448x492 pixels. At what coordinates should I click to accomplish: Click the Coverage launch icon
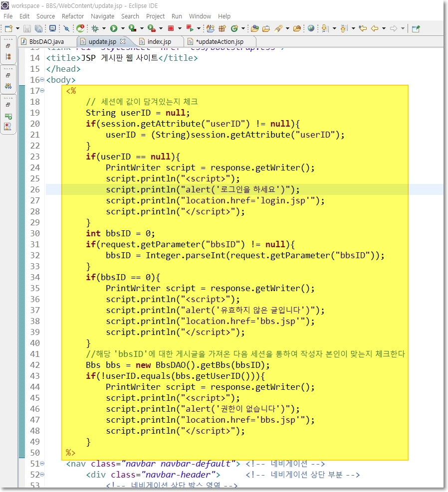[133, 28]
